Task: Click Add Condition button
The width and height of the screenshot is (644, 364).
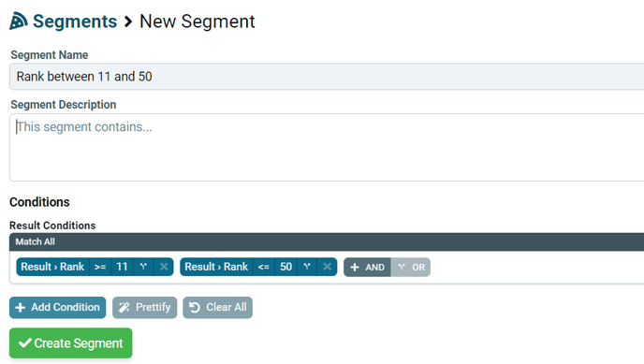Action: click(57, 307)
